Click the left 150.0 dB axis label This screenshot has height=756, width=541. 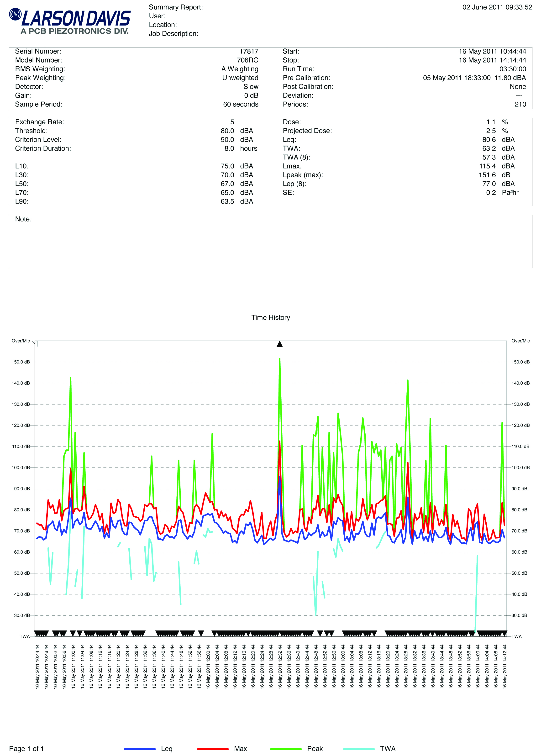point(21,362)
